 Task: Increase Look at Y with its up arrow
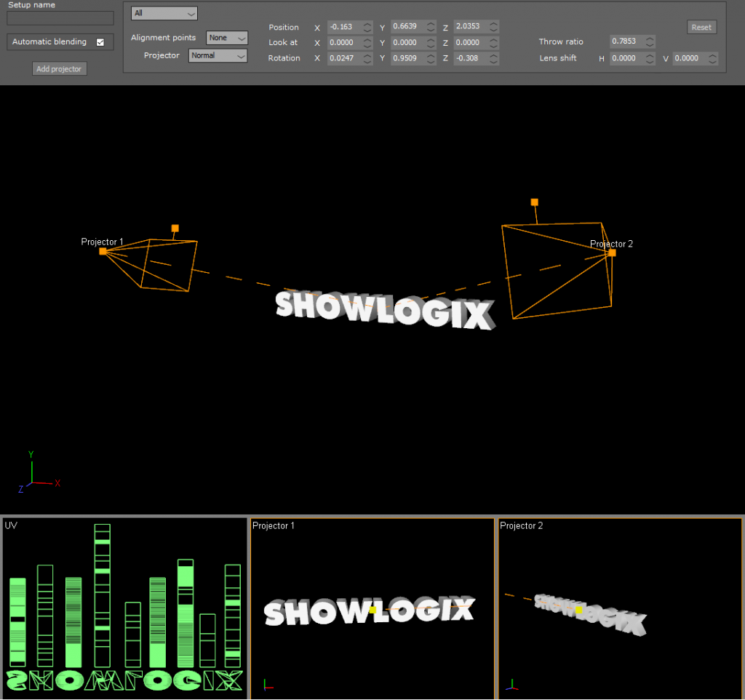[x=431, y=40]
